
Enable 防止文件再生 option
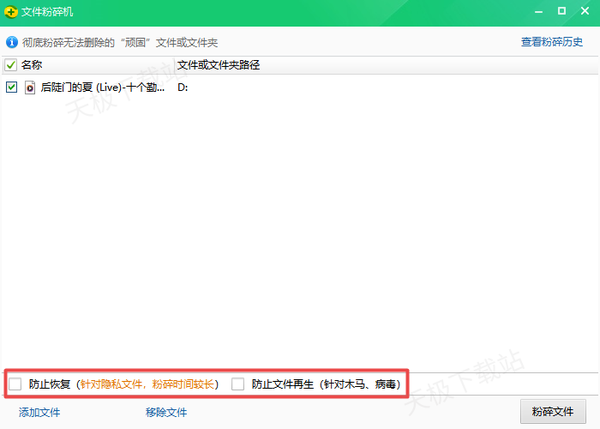238,384
